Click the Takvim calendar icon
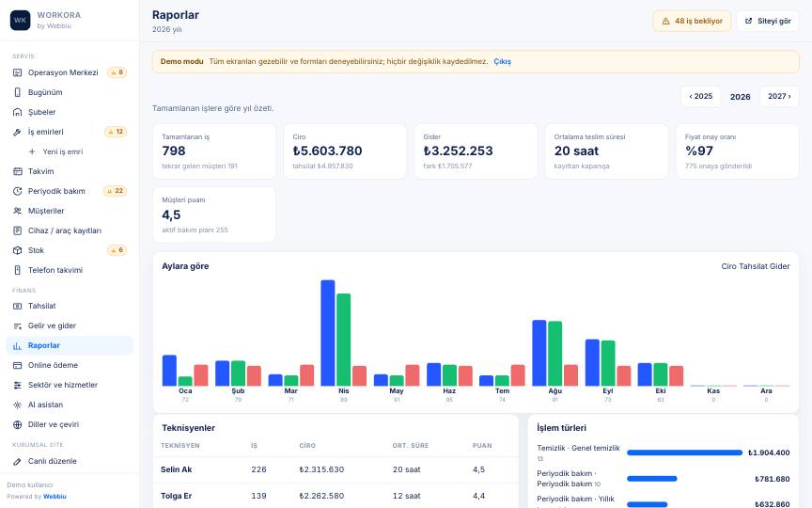812x508 pixels. (17, 171)
